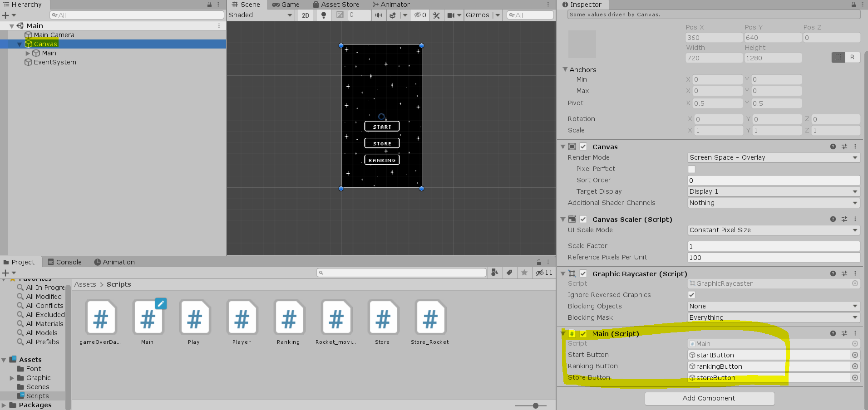
Task: Open Canvas component preset settings icon
Action: pos(844,146)
